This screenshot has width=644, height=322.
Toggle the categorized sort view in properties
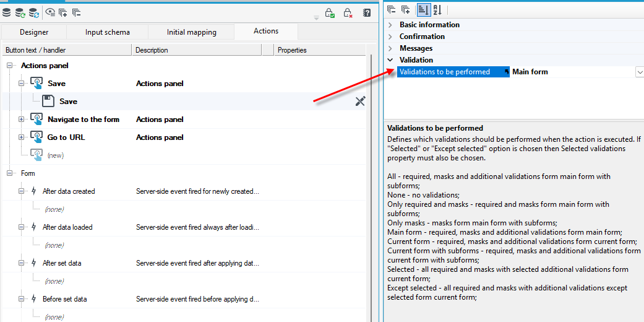click(x=423, y=9)
